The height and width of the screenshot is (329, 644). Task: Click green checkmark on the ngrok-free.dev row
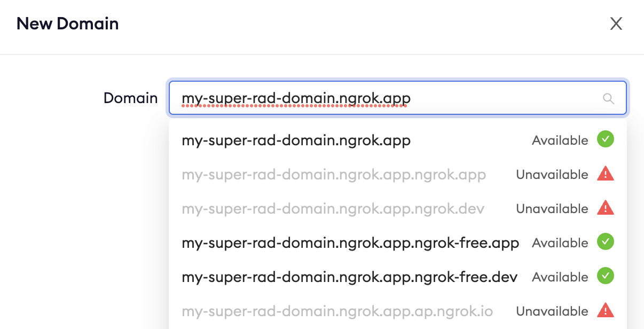[x=605, y=276]
